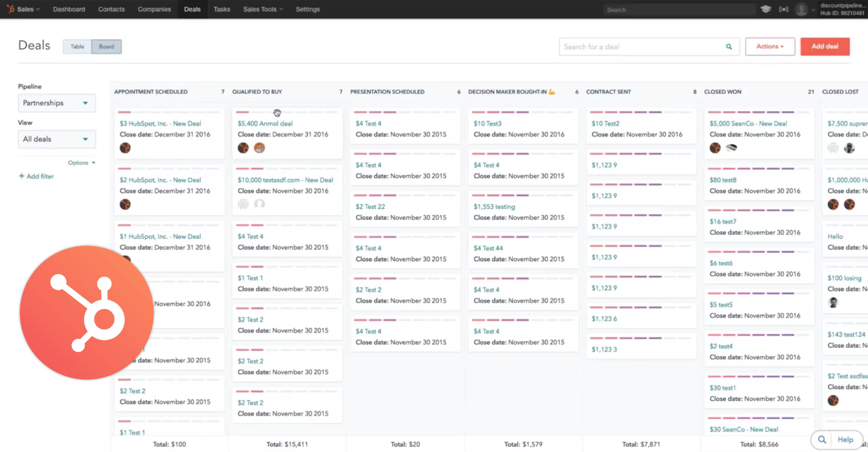This screenshot has height=452, width=868.
Task: Click the broadcast signal icon in the top bar
Action: 784,9
